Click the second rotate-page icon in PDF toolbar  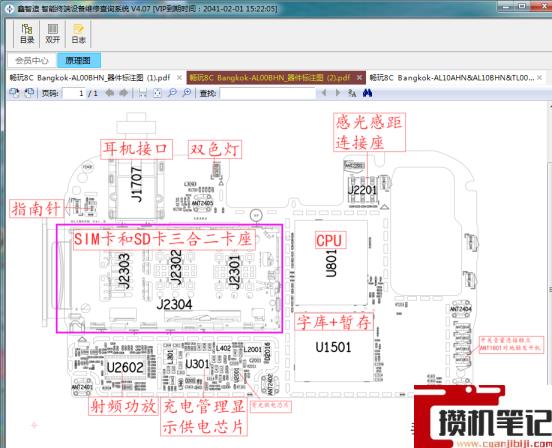pyautogui.click(x=29, y=93)
